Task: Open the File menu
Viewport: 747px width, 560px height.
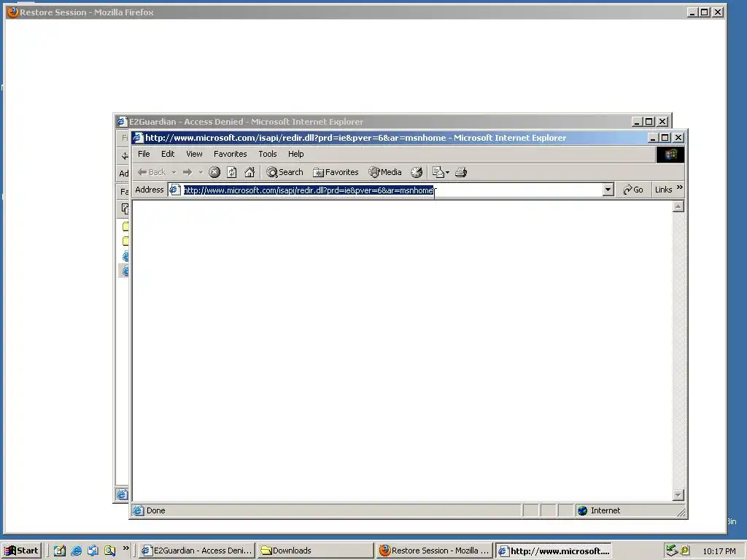Action: coord(144,154)
